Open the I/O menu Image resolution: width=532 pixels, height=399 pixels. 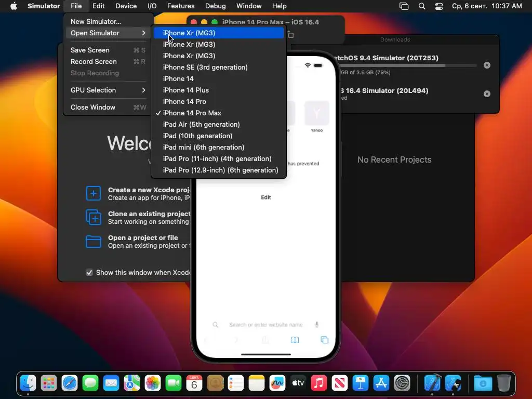click(152, 6)
